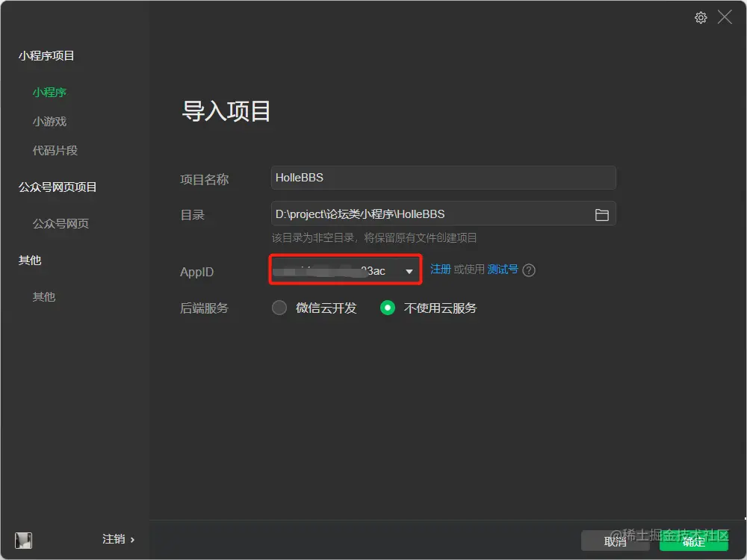Select 不使用云服务 radio option

coord(388,308)
